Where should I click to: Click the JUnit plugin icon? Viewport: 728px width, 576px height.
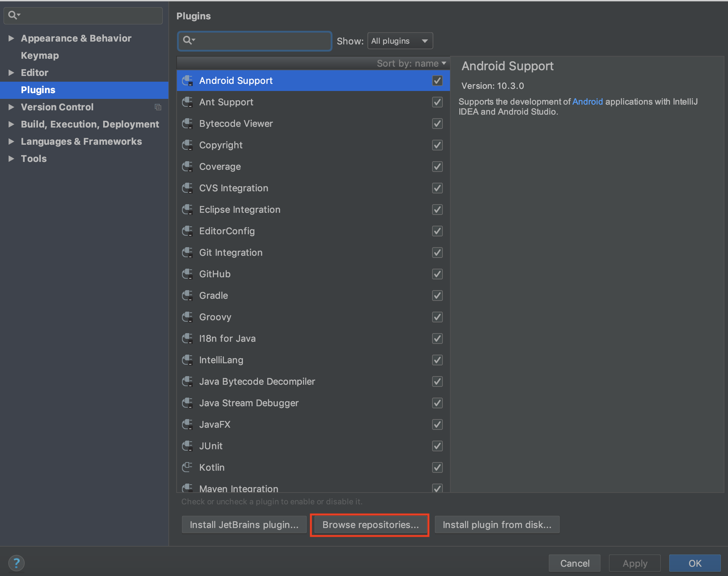tap(187, 446)
